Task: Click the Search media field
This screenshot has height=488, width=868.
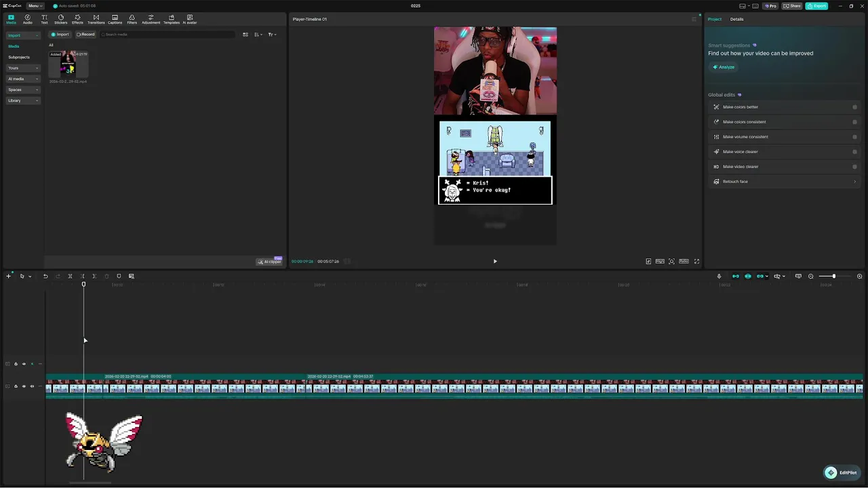Action: coord(166,35)
